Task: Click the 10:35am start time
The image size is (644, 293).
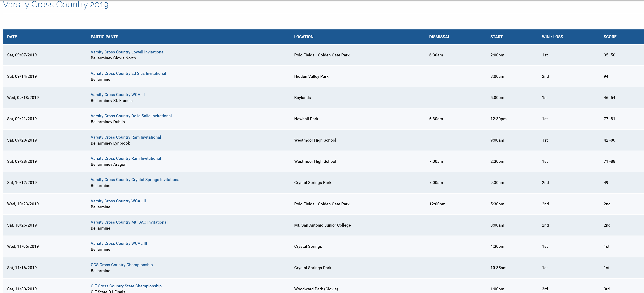Action: click(x=498, y=268)
